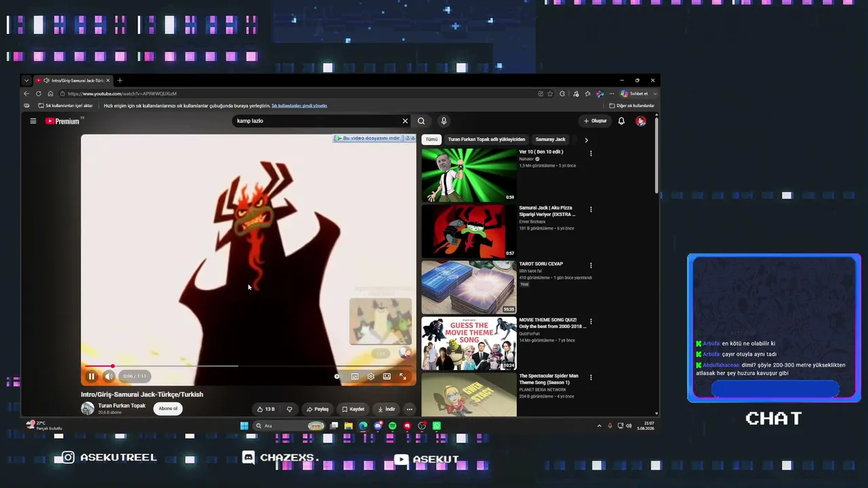Download the video with İndir
This screenshot has width=868, height=488.
(387, 409)
